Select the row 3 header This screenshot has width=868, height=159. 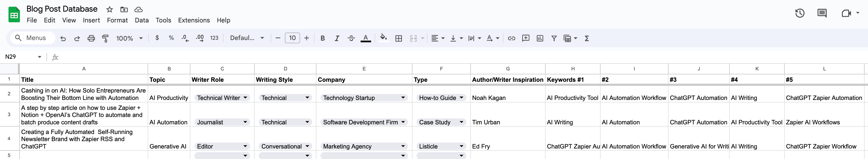[9, 114]
